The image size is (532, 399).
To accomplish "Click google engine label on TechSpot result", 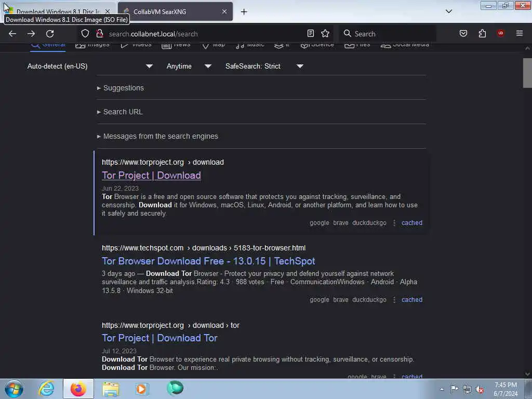I will click(320, 300).
